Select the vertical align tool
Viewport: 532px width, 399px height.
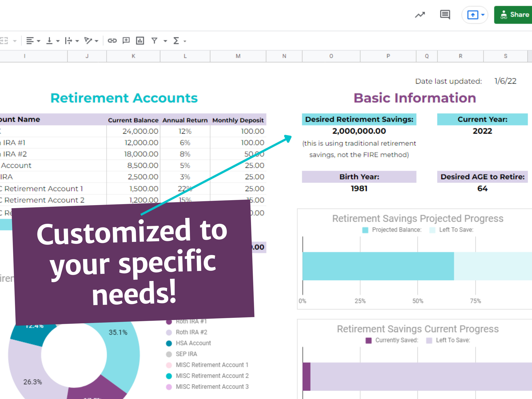pos(49,41)
